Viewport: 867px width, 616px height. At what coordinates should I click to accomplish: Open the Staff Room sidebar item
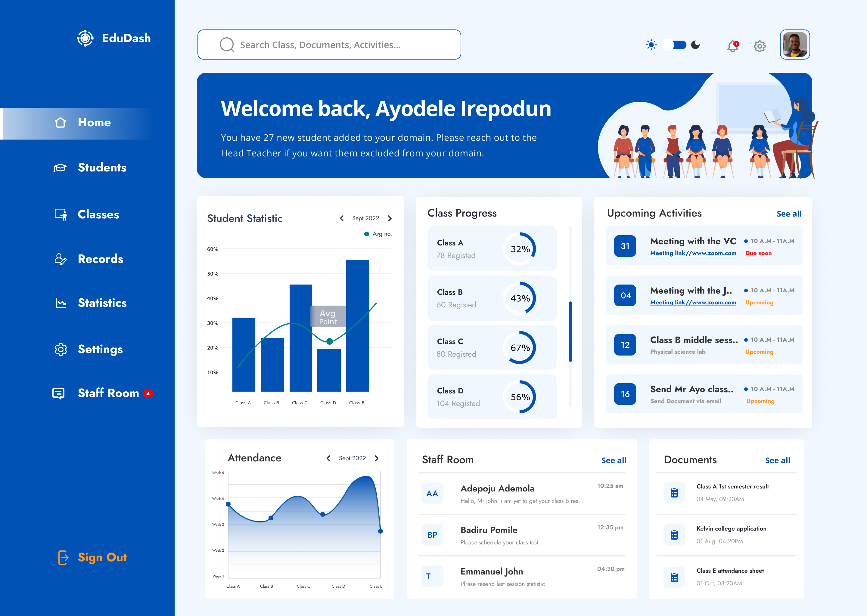pyautogui.click(x=108, y=393)
